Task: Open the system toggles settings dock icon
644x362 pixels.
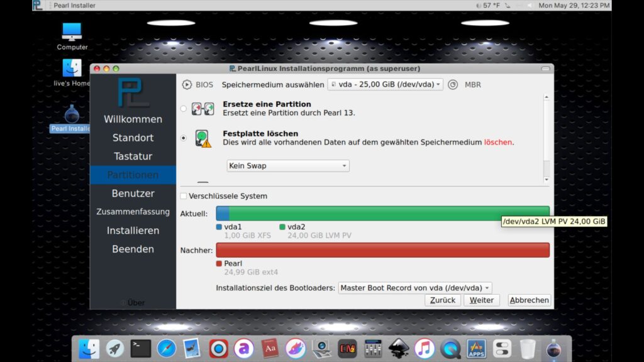Action: (x=502, y=348)
